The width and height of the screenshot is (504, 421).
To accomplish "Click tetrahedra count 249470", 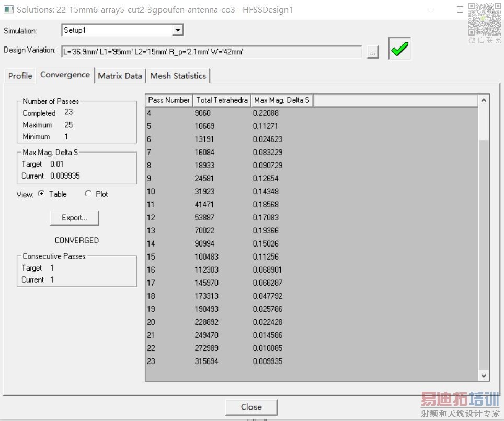I will tap(207, 335).
